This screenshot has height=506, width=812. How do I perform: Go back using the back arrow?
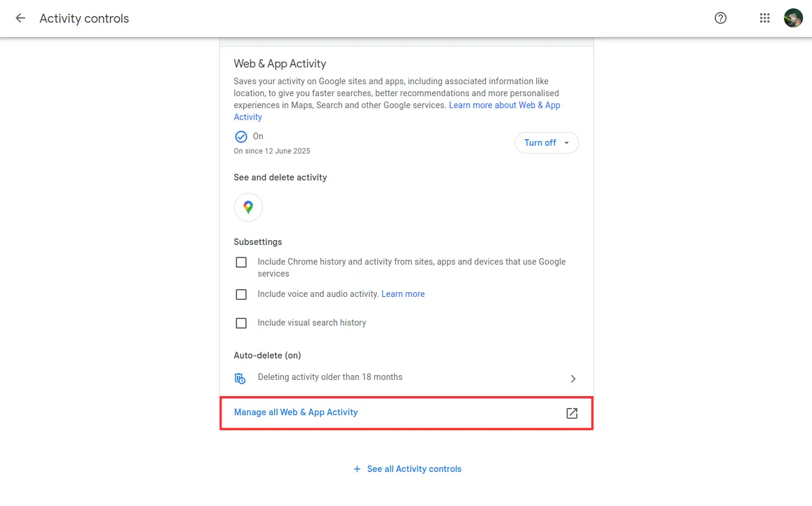(x=20, y=18)
